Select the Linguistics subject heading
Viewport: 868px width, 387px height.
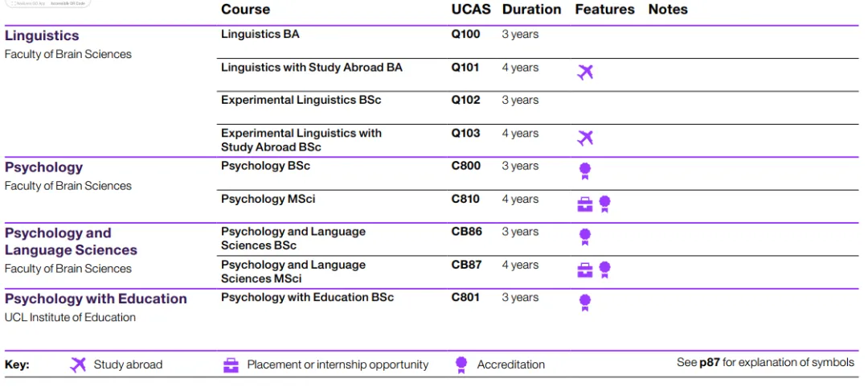pyautogui.click(x=42, y=35)
